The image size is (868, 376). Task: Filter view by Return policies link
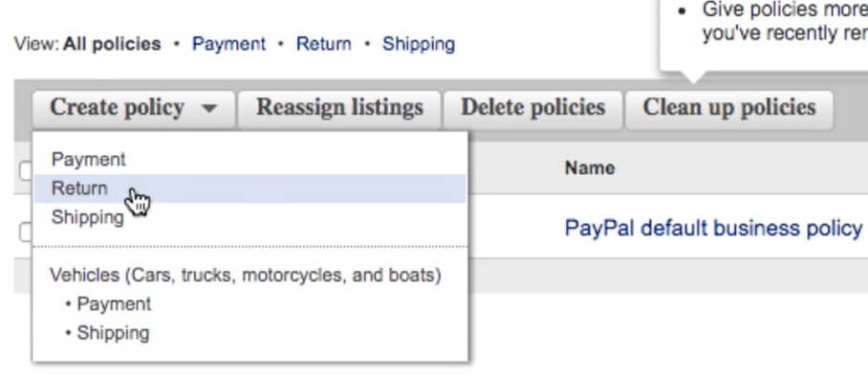pos(323,44)
